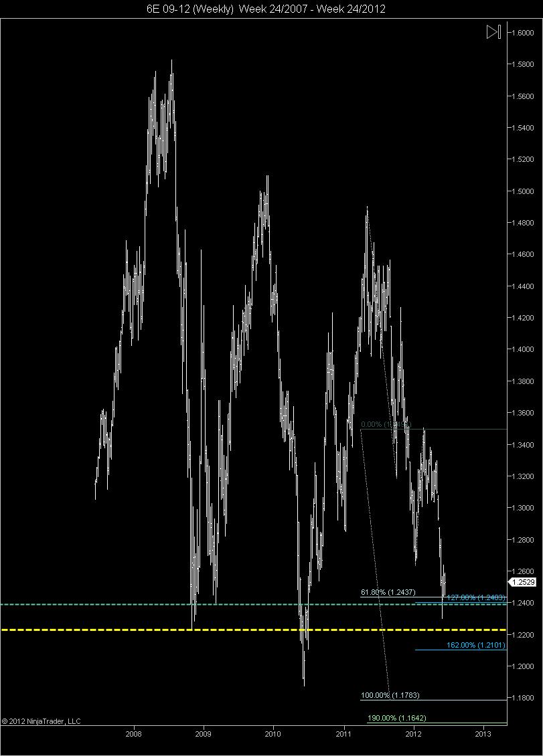Select the current price marker 1.2529
The width and height of the screenshot is (543, 756).
tap(524, 582)
